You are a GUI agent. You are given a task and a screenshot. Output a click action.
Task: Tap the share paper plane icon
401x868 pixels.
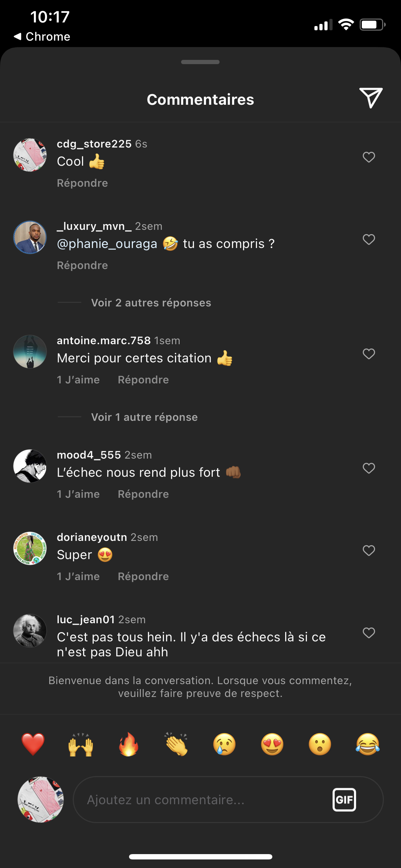(371, 97)
